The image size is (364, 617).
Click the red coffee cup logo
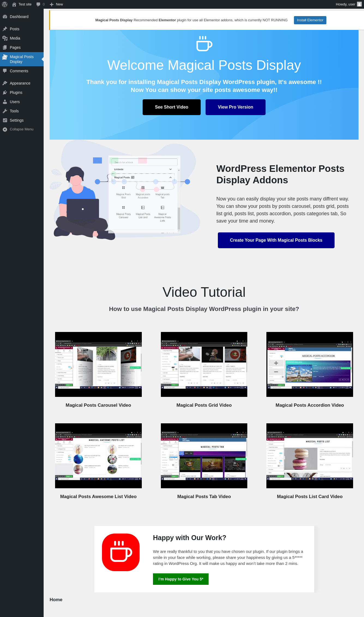point(121,552)
